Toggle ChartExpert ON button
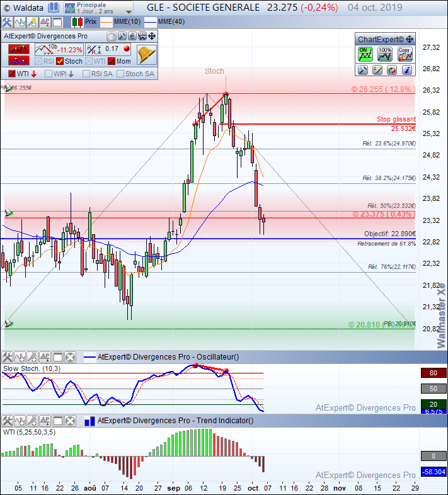Image resolution: width=448 pixels, height=495 pixels. 365,54
